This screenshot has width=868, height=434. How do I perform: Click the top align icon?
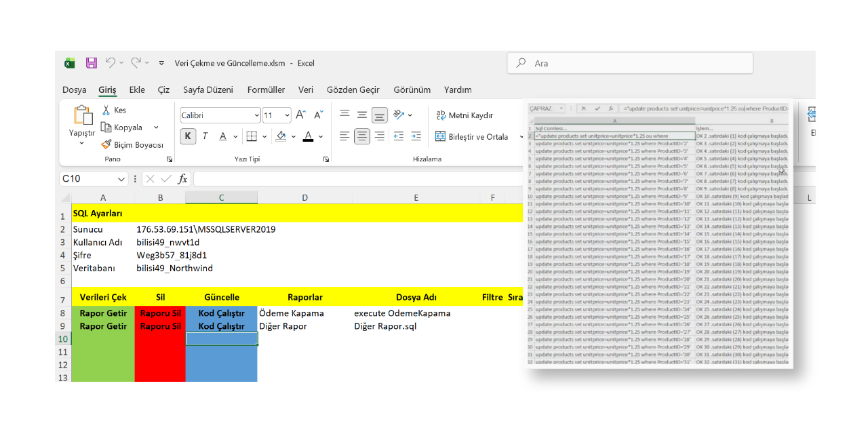click(x=344, y=115)
